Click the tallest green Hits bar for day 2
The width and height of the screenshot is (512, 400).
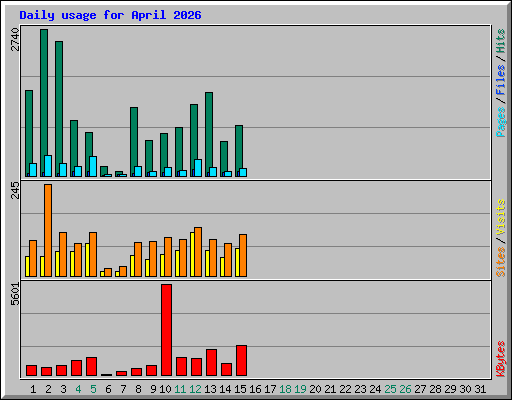click(44, 103)
